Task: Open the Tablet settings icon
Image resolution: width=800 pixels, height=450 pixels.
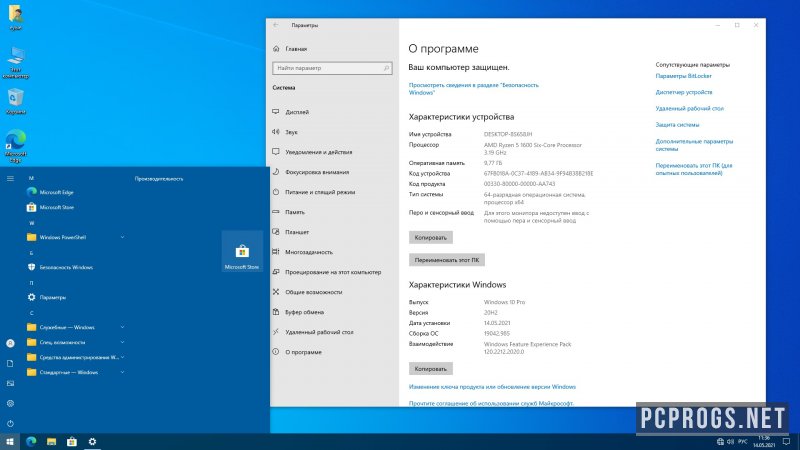Action: pos(276,232)
